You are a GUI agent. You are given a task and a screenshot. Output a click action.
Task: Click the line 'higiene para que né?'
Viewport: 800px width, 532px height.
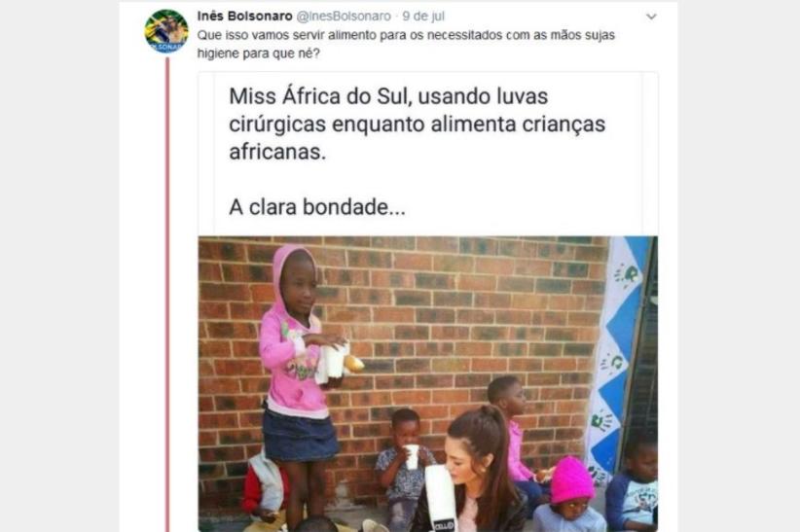(x=259, y=53)
